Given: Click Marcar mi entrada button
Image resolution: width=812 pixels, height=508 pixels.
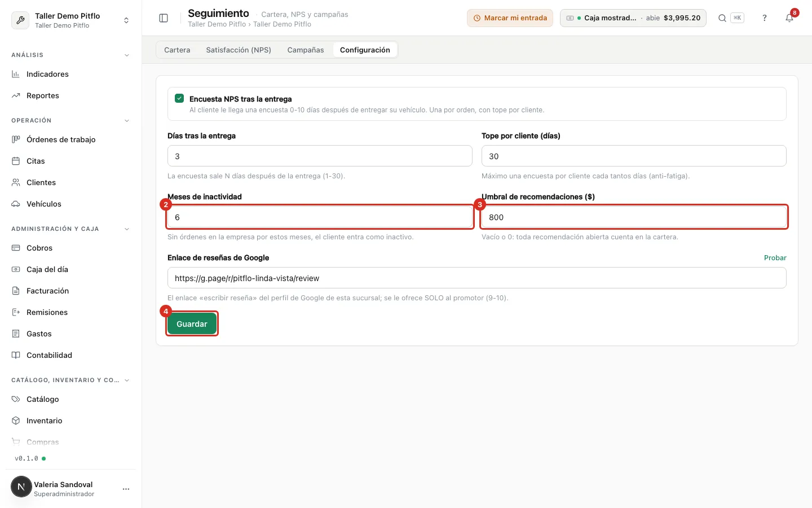Looking at the screenshot, I should 510,18.
